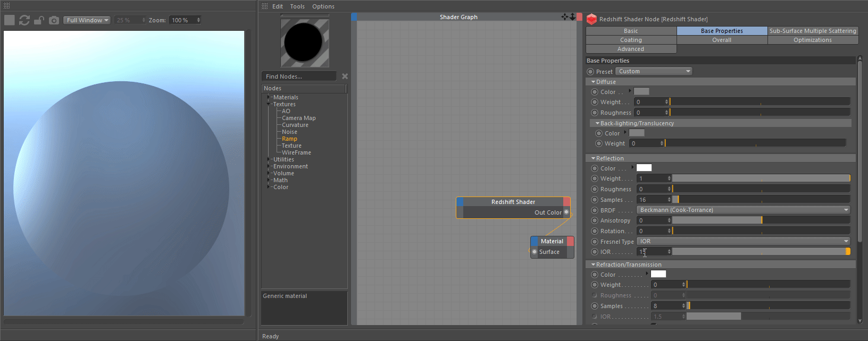Click the Out Color output port

(566, 212)
